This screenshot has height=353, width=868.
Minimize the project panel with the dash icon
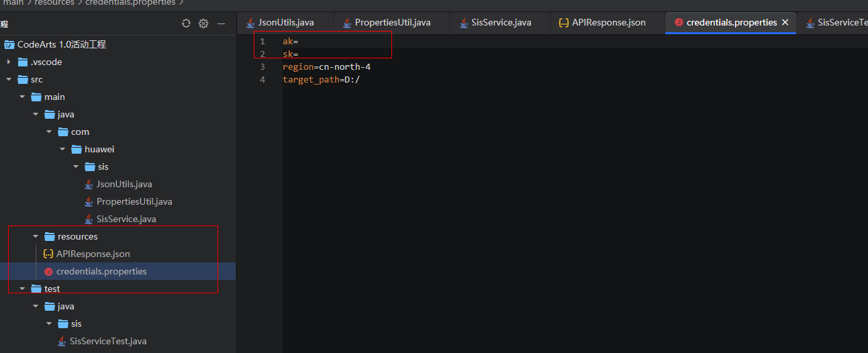tap(221, 23)
